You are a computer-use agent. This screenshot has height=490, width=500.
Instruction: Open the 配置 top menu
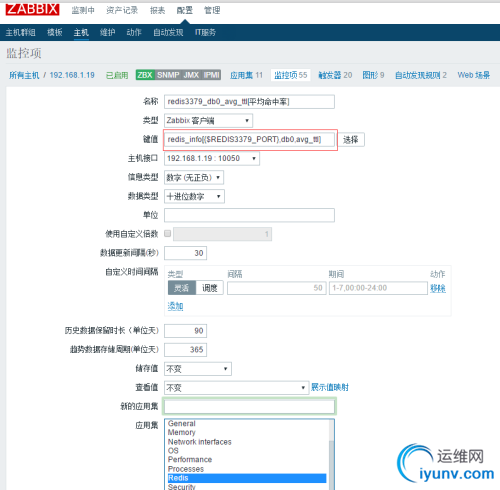click(185, 10)
